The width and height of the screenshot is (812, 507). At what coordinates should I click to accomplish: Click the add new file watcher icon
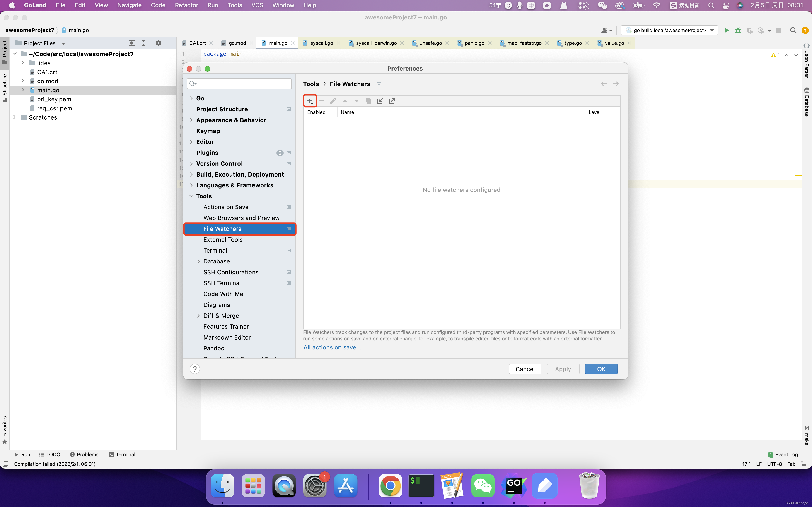(310, 100)
